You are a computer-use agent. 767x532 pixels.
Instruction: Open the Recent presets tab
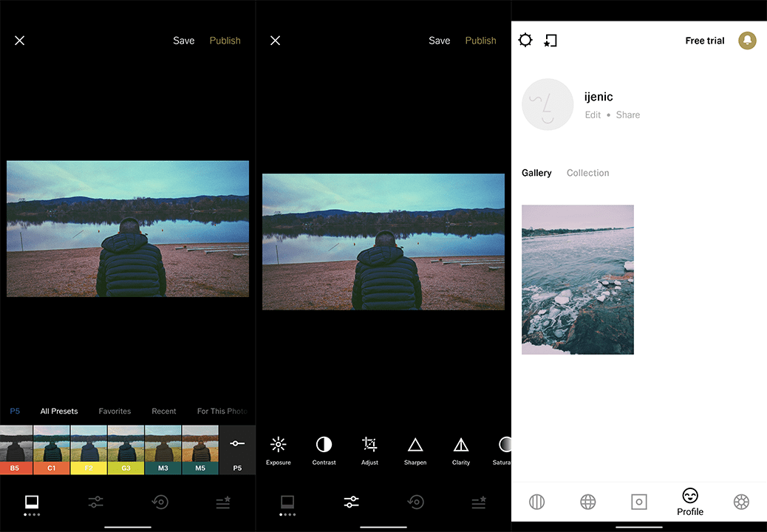pyautogui.click(x=164, y=412)
